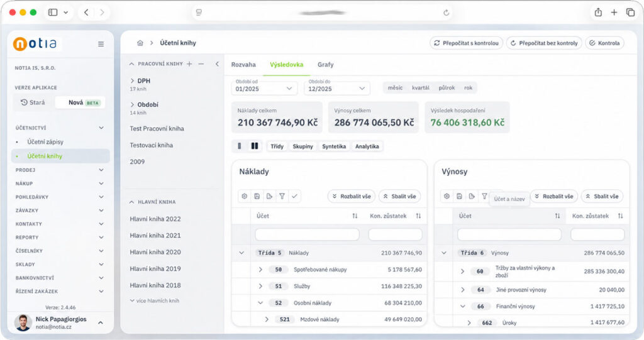Click the home icon in the breadcrumb
This screenshot has height=340, width=644.
click(140, 43)
